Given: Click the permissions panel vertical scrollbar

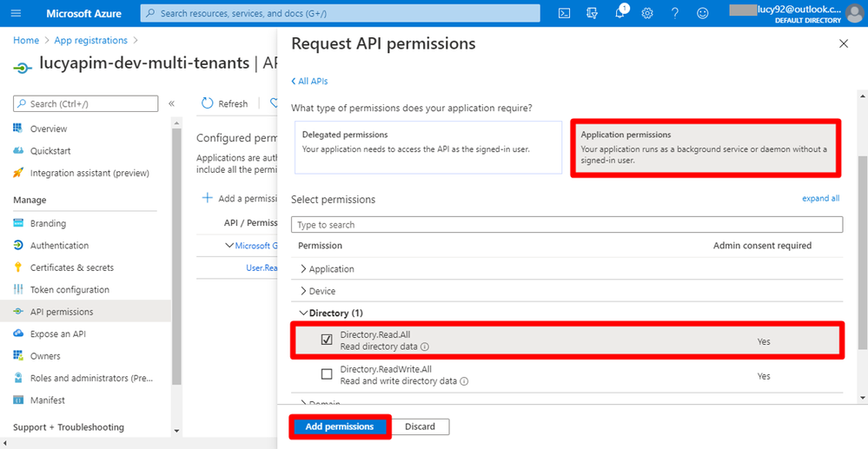Looking at the screenshot, I should click(x=861, y=261).
